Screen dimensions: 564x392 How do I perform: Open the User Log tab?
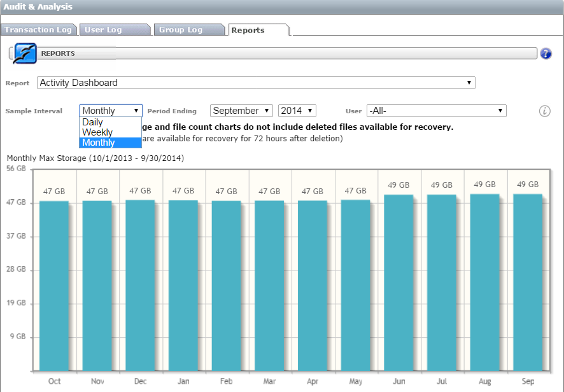(x=111, y=30)
